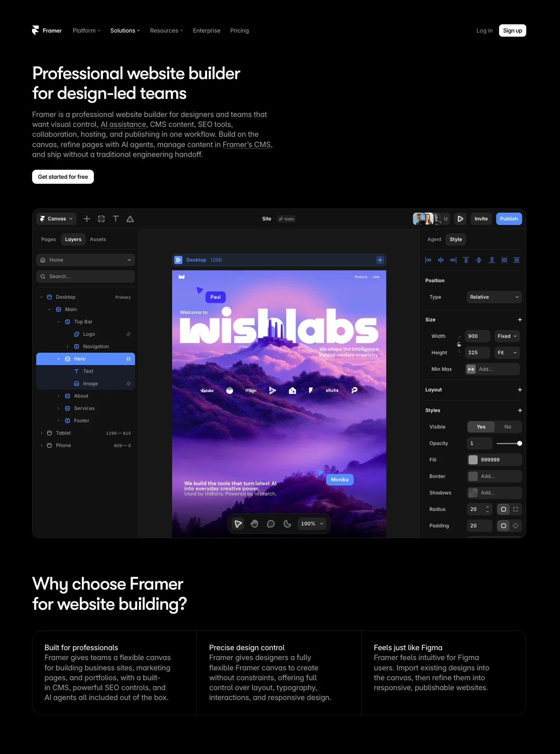Image resolution: width=560 pixels, height=754 pixels.
Task: Align selection to vertical center
Action: 479,260
